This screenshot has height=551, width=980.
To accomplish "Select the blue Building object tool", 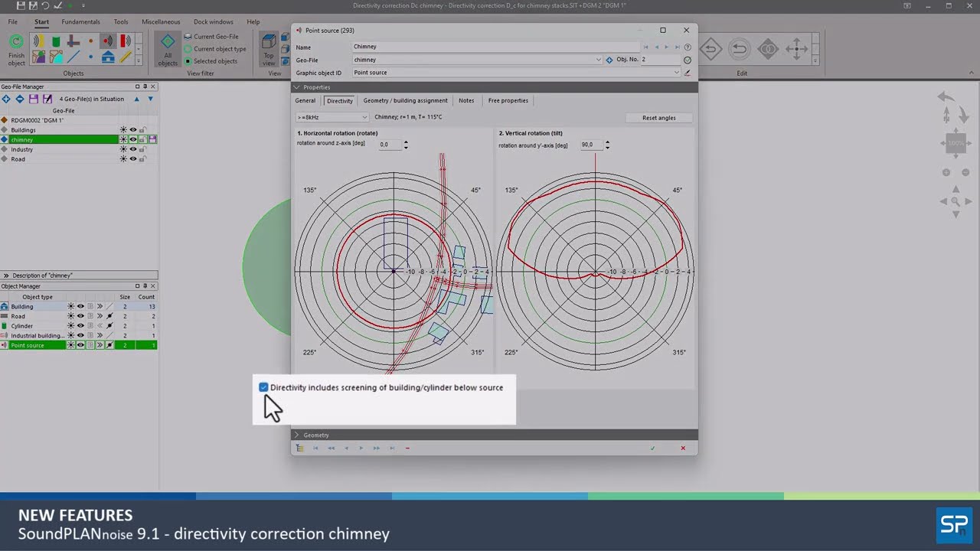I will (108, 57).
